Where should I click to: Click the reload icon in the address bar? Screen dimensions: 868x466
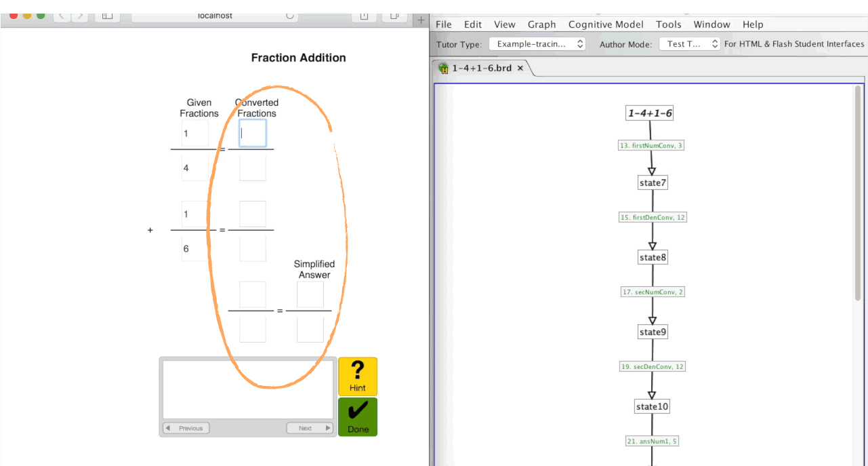point(289,16)
